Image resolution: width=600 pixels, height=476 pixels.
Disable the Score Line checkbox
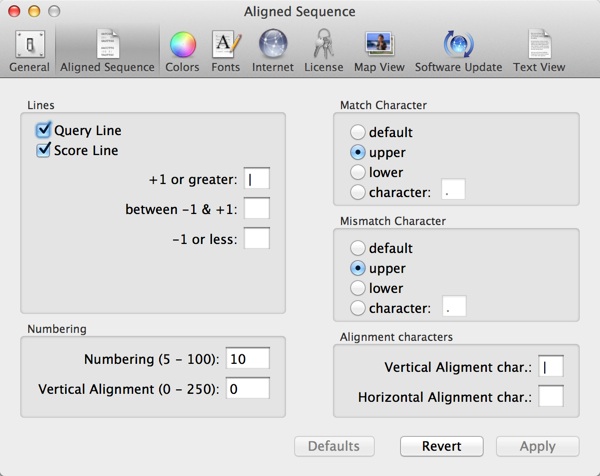(x=44, y=150)
